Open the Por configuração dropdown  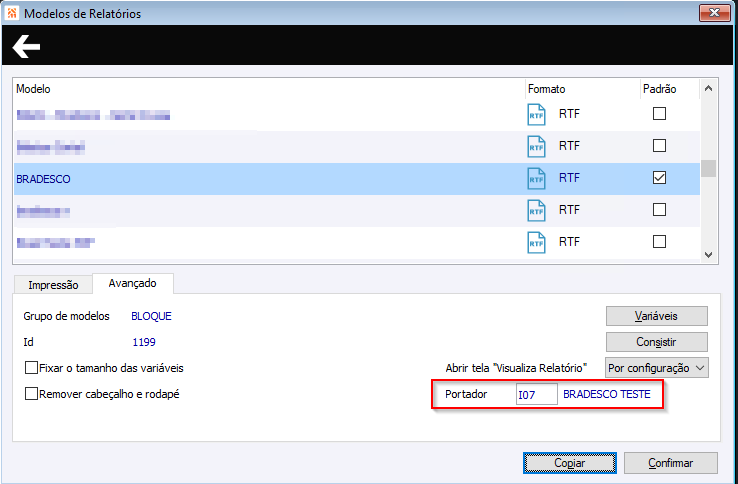tap(657, 368)
